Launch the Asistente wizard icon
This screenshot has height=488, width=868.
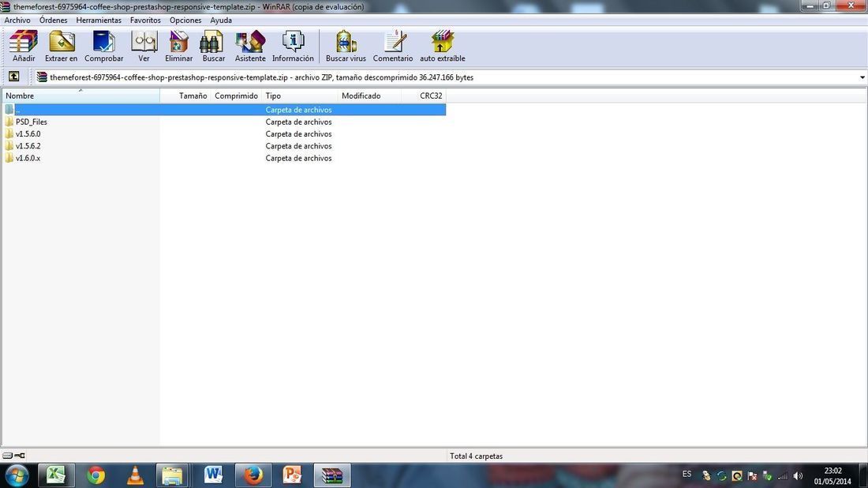click(x=250, y=47)
